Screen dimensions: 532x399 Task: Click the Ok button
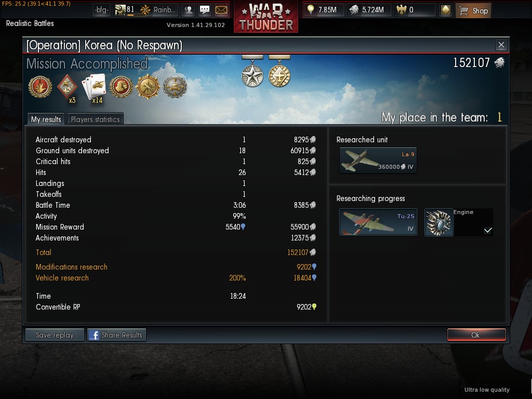coord(476,335)
